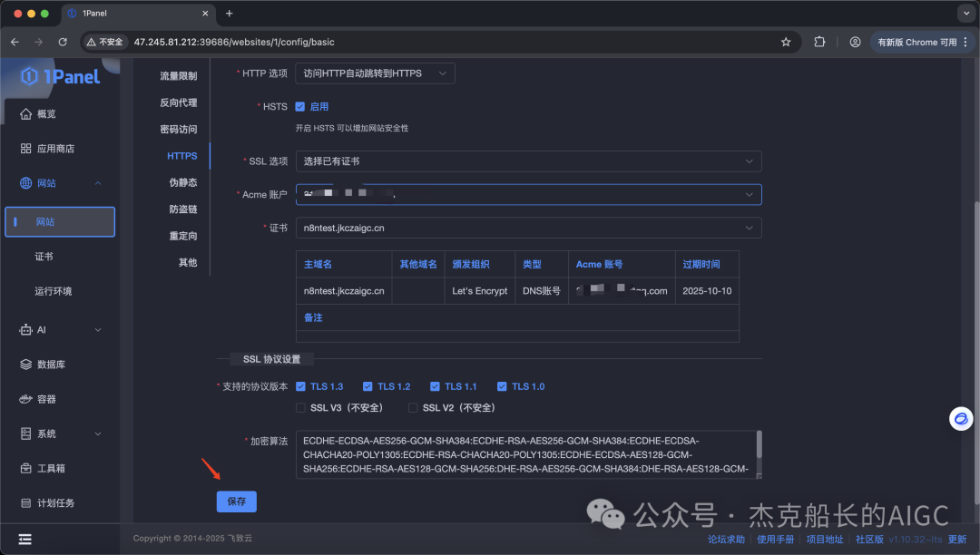Select the 网站 submenu item in sidebar
980x555 pixels.
(x=60, y=221)
